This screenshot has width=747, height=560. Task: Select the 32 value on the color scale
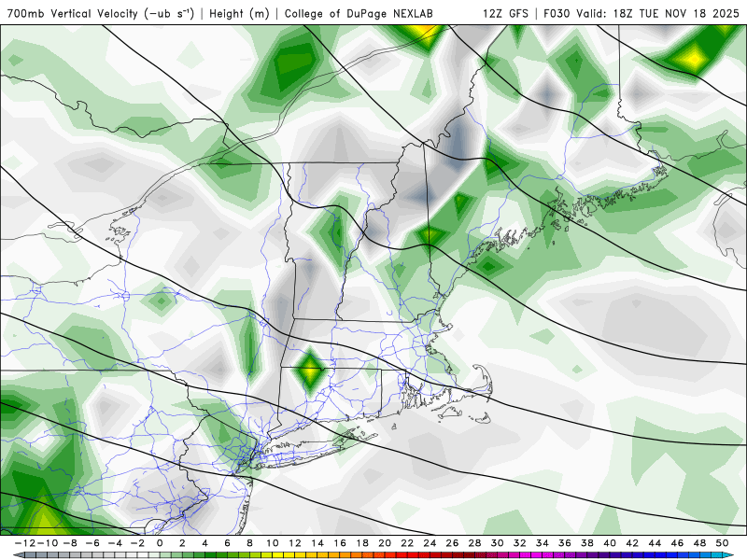coord(520,543)
